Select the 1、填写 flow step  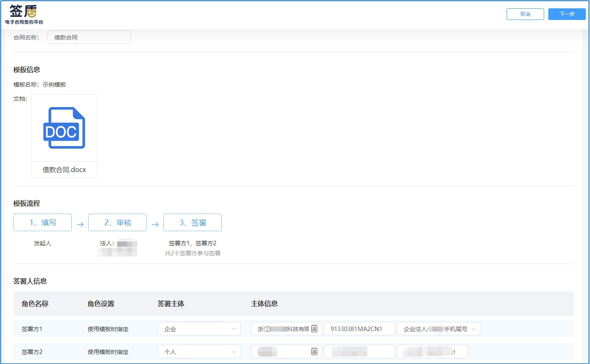[43, 222]
